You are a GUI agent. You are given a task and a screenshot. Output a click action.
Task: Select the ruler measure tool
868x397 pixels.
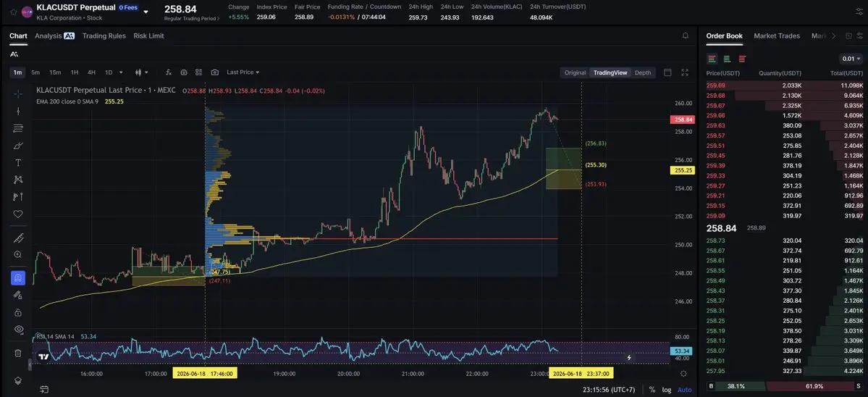pyautogui.click(x=17, y=238)
